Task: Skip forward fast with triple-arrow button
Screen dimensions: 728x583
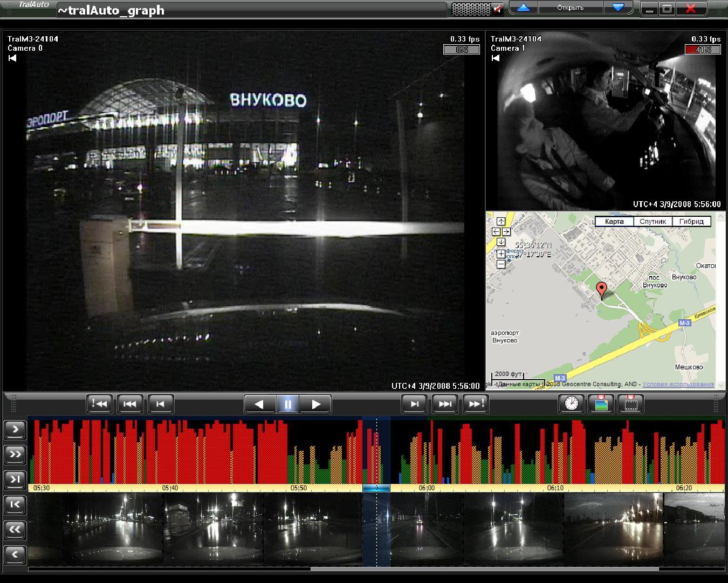Action: click(445, 403)
